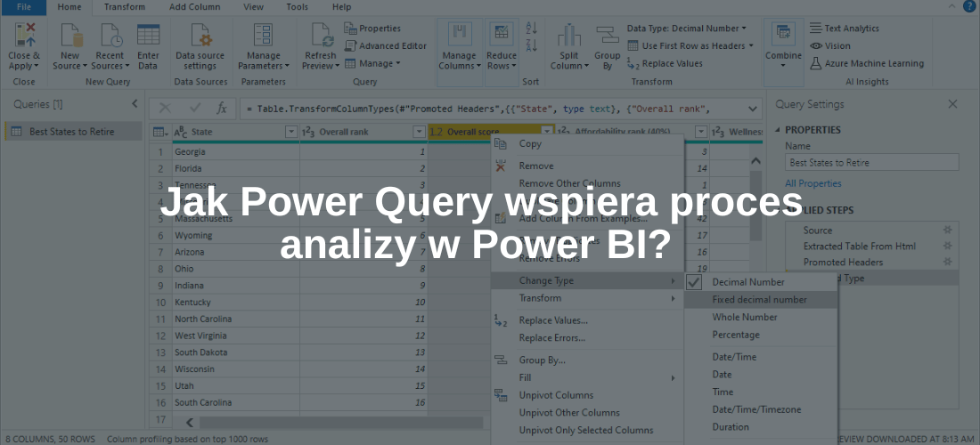Image resolution: width=980 pixels, height=445 pixels.
Task: Open Data Type: Decimal Number dropdown
Action: [x=687, y=28]
